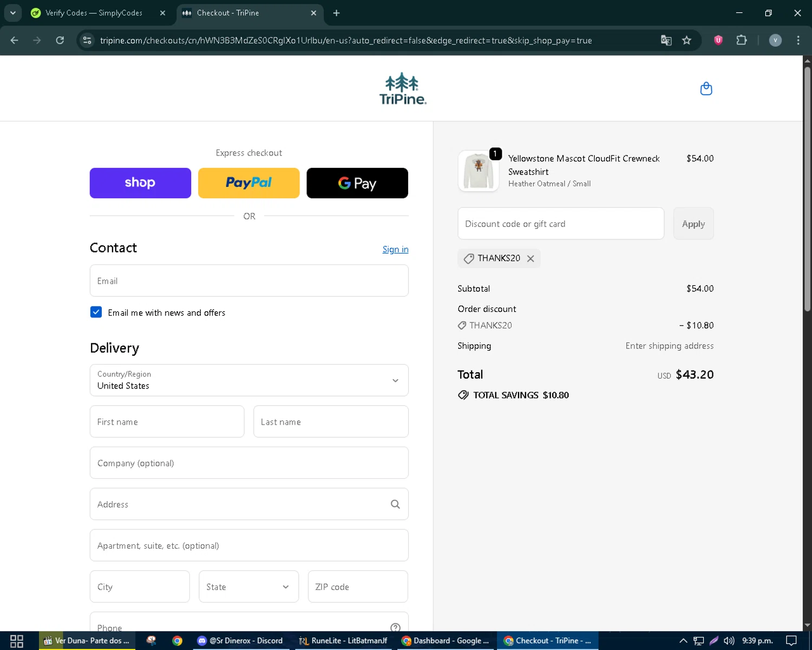Focus the Apartment, suite field
The image size is (812, 650).
[249, 545]
